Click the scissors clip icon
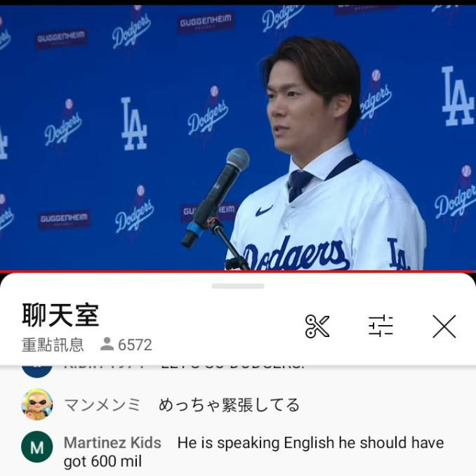Screen dimensions: 476x476 point(317,326)
